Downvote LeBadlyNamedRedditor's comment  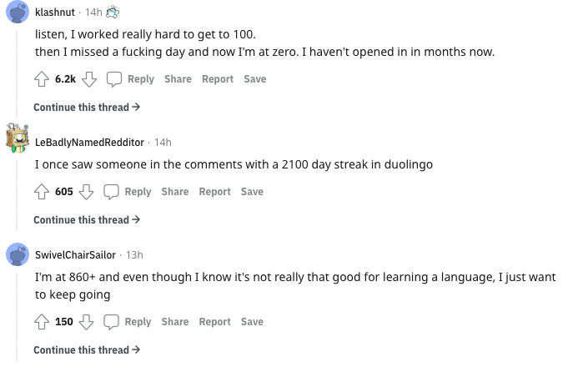(87, 192)
